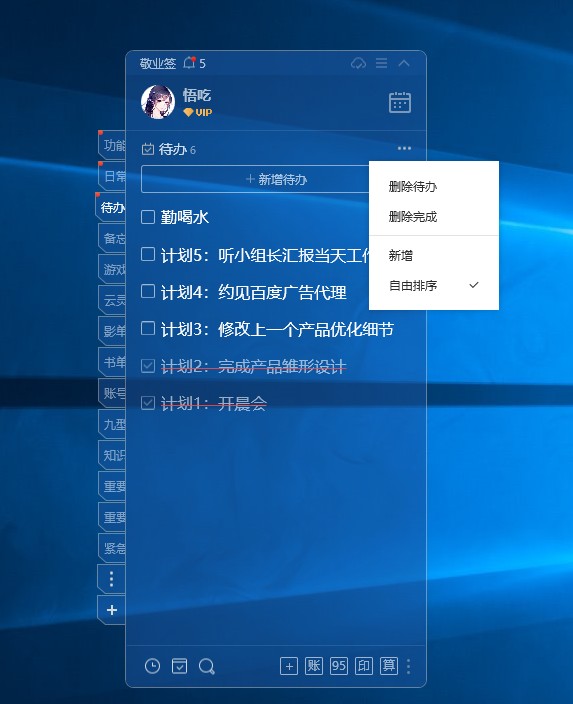
Task: Open the notification bell icon
Action: pyautogui.click(x=190, y=63)
